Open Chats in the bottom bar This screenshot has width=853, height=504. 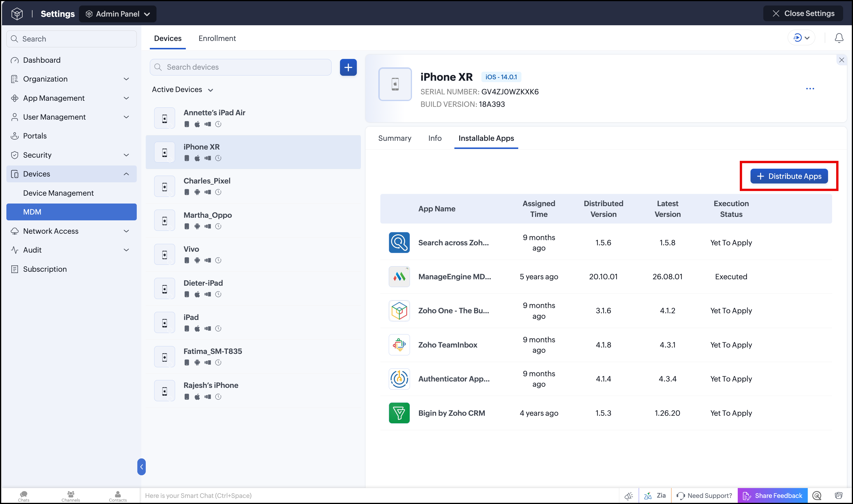click(24, 496)
